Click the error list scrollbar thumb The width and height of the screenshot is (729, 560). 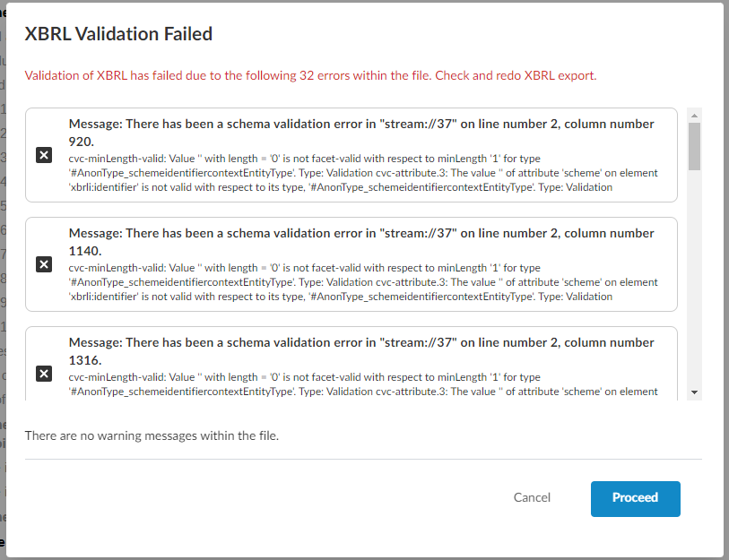694,146
